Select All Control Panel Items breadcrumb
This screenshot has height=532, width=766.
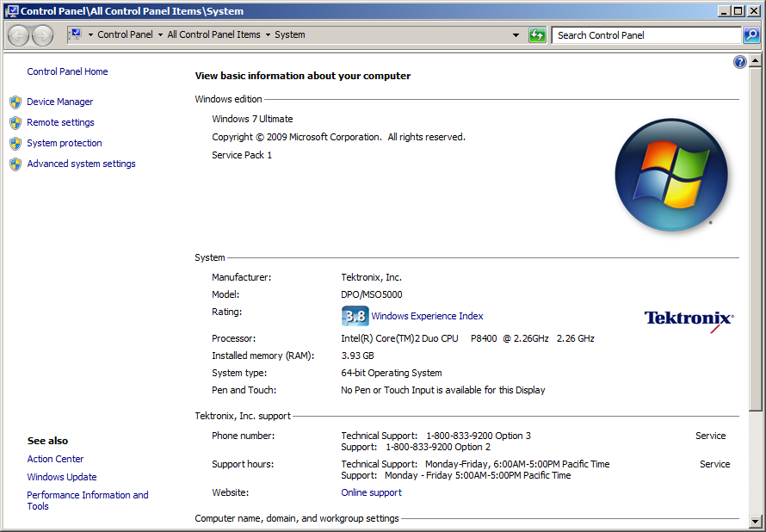point(214,34)
